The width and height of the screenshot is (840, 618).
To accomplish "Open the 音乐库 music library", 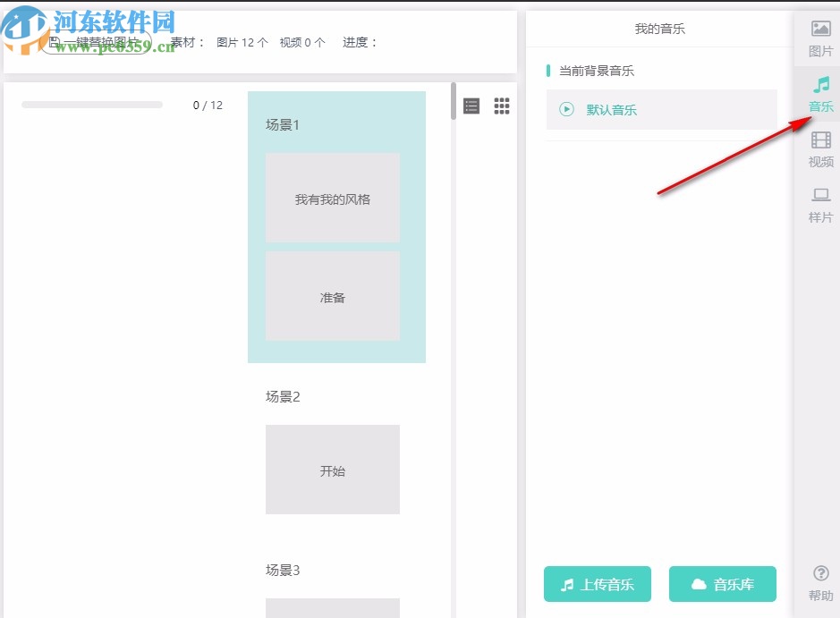I will pyautogui.click(x=722, y=584).
